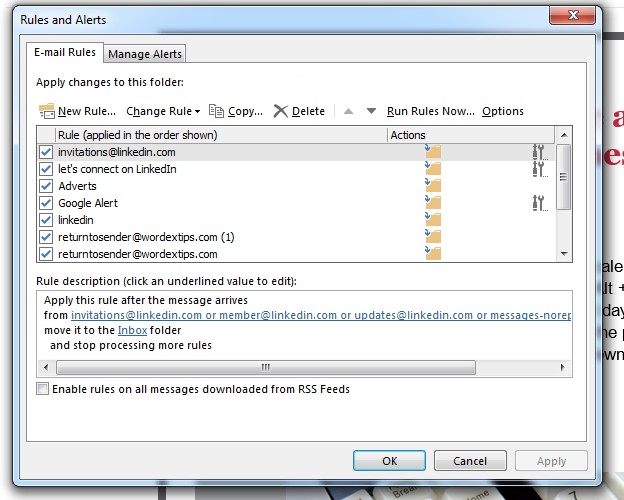Screen dimensions: 624x500
Task: Select the Google Alert rule row
Action: tap(296, 203)
